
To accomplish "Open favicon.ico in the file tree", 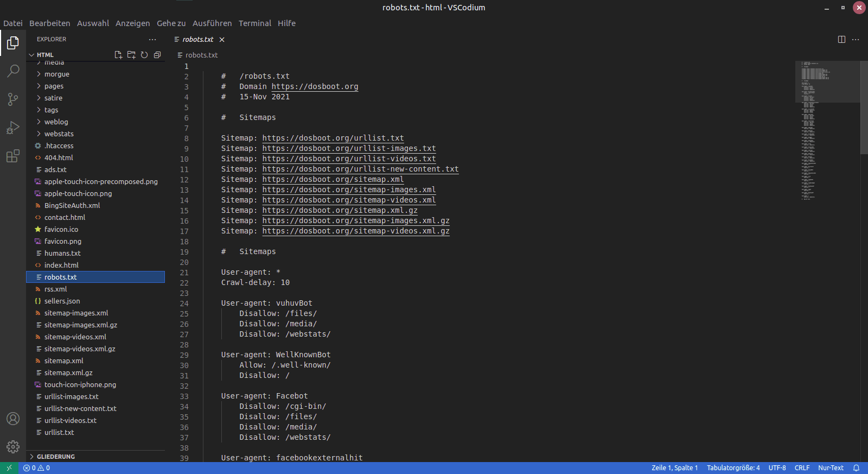I will [x=95, y=229].
